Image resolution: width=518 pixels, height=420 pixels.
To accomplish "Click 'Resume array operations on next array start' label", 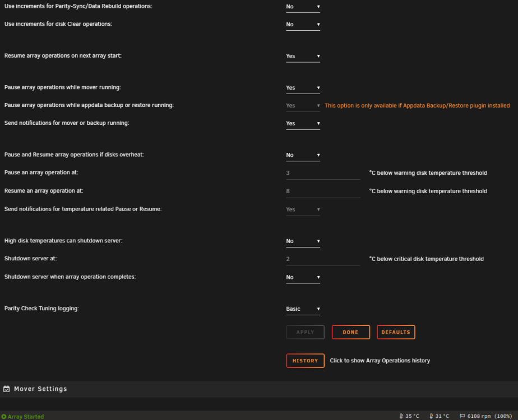I will click(63, 56).
